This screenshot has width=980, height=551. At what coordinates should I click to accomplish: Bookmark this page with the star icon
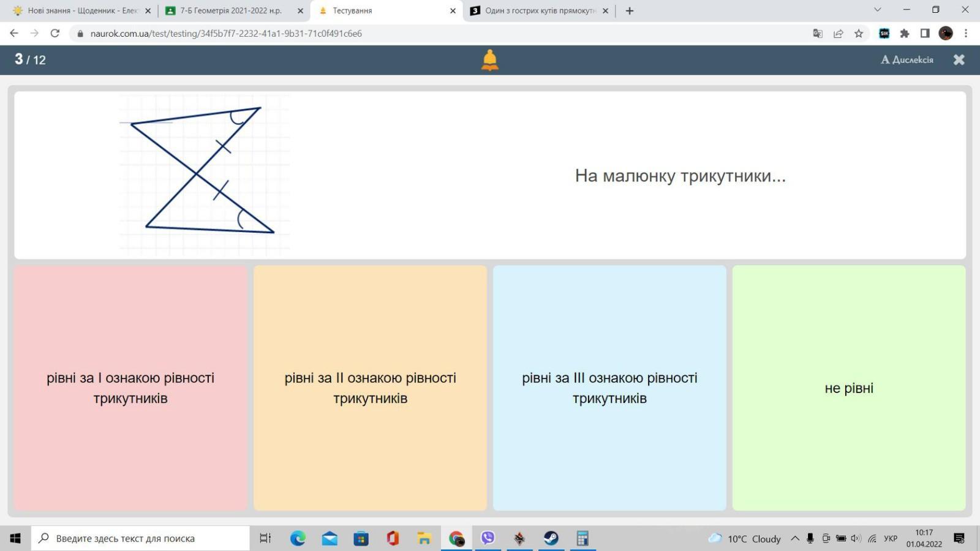[859, 33]
